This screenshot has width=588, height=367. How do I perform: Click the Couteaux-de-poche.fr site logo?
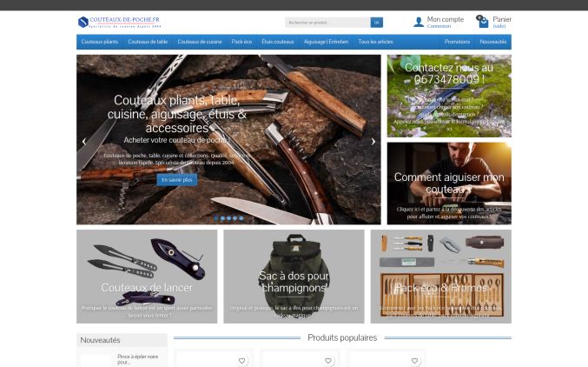pyautogui.click(x=120, y=22)
